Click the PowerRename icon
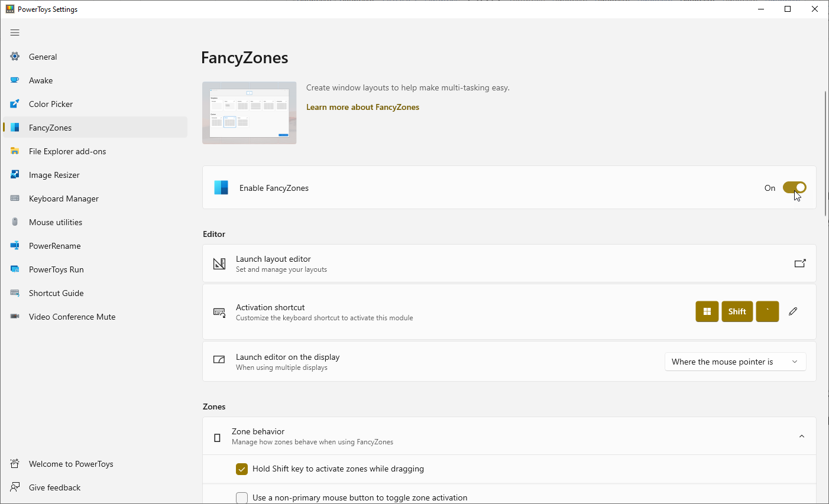This screenshot has width=829, height=504. tap(15, 246)
